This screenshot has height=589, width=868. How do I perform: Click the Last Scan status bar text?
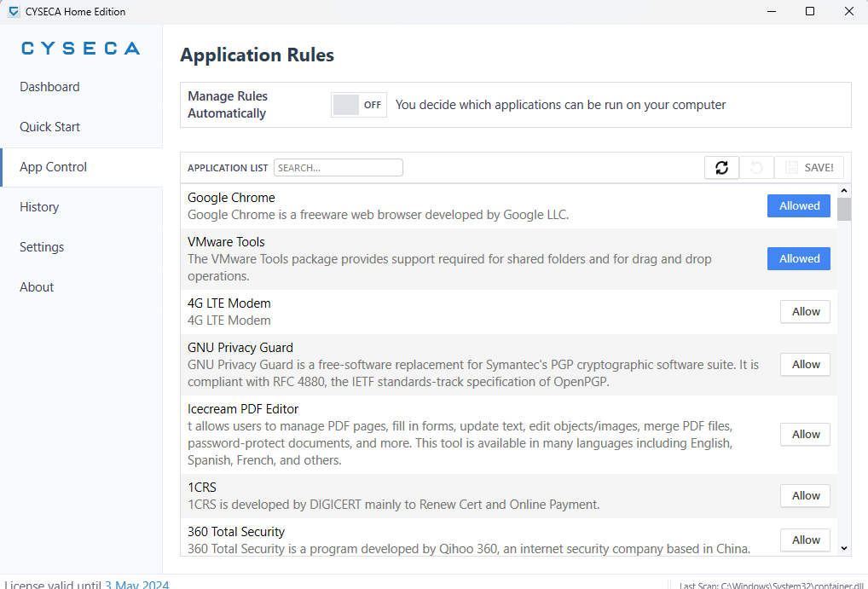click(773, 586)
